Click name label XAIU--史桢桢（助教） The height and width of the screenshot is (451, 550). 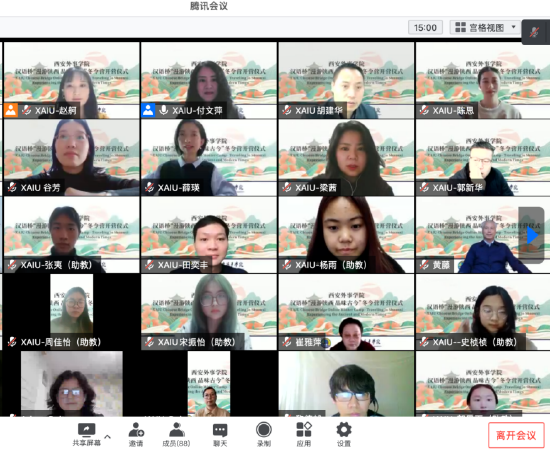475,342
